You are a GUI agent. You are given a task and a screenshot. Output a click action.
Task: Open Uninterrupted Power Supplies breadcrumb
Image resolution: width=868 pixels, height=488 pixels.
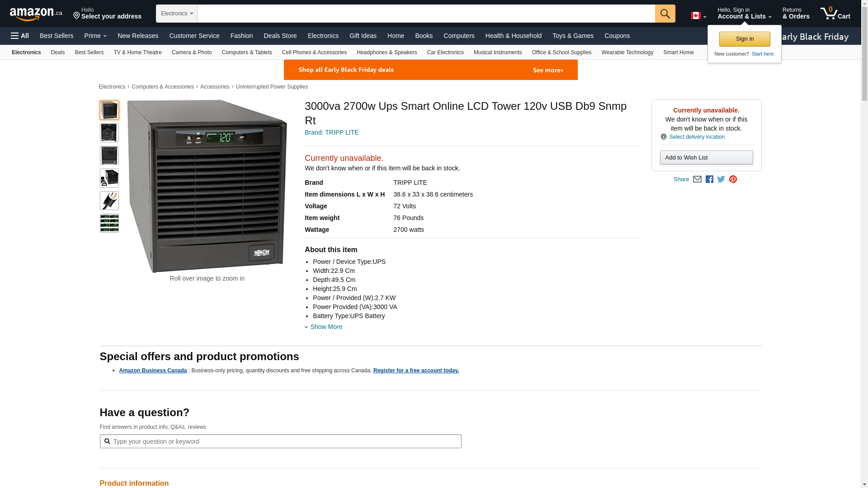point(272,87)
